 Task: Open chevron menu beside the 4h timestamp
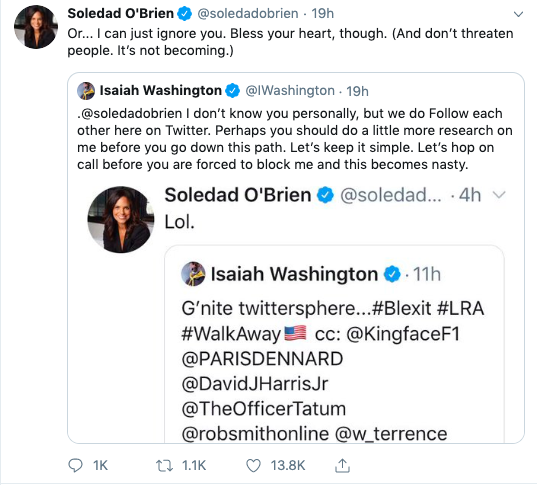point(499,195)
